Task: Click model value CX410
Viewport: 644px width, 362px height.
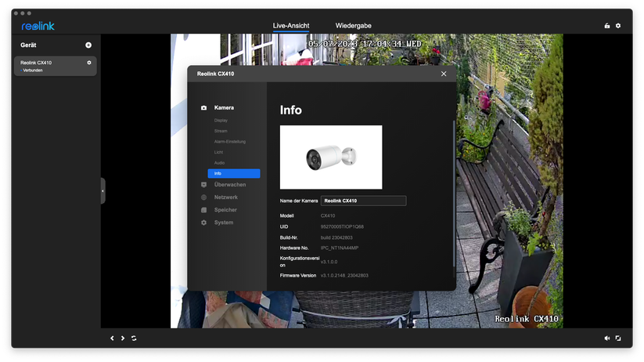Action: coord(328,215)
